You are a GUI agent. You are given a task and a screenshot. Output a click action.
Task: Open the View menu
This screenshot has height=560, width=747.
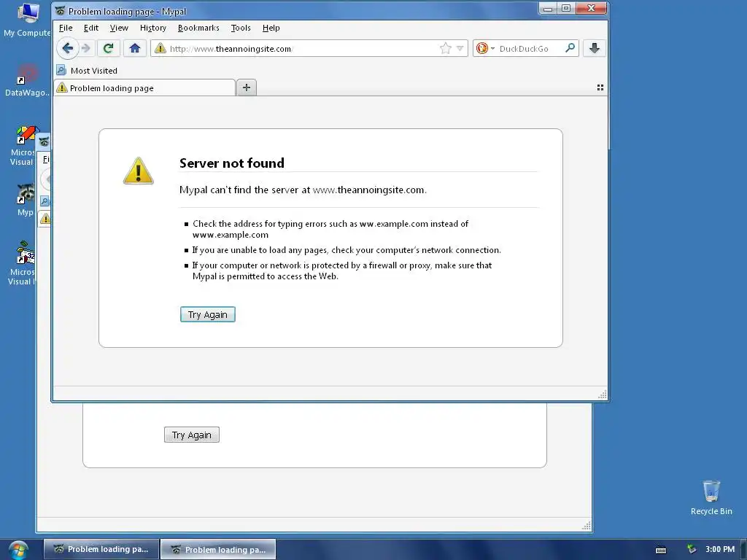[119, 28]
